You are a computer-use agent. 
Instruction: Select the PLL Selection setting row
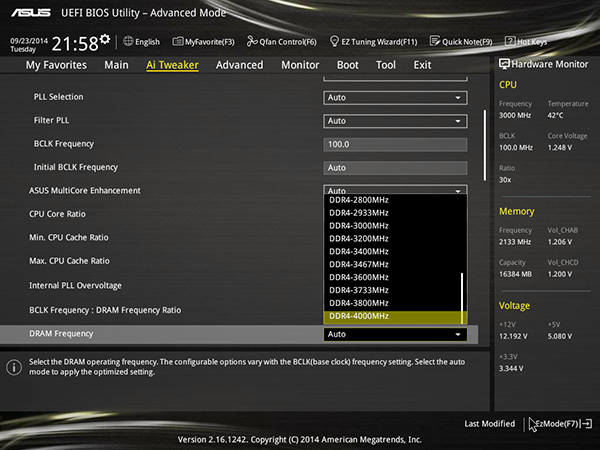point(59,97)
